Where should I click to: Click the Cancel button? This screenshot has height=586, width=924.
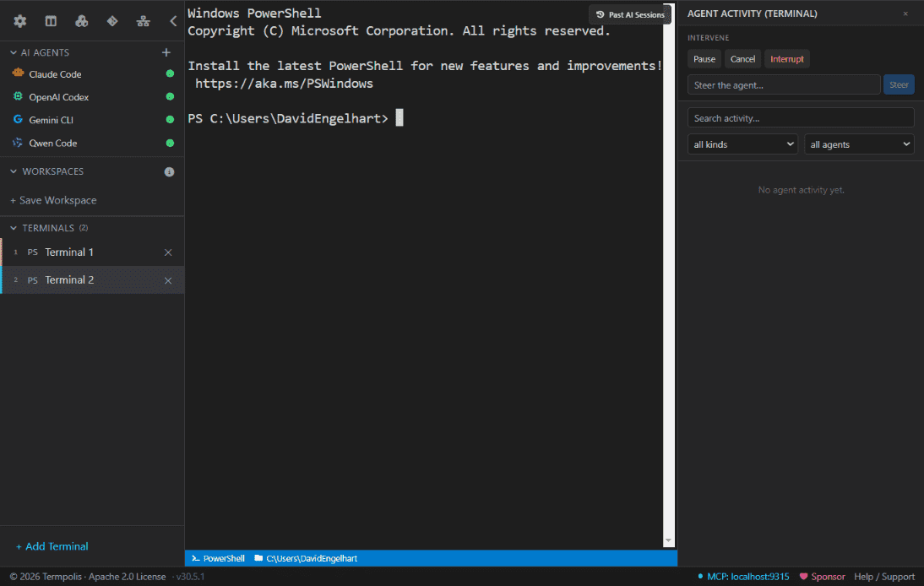[742, 59]
